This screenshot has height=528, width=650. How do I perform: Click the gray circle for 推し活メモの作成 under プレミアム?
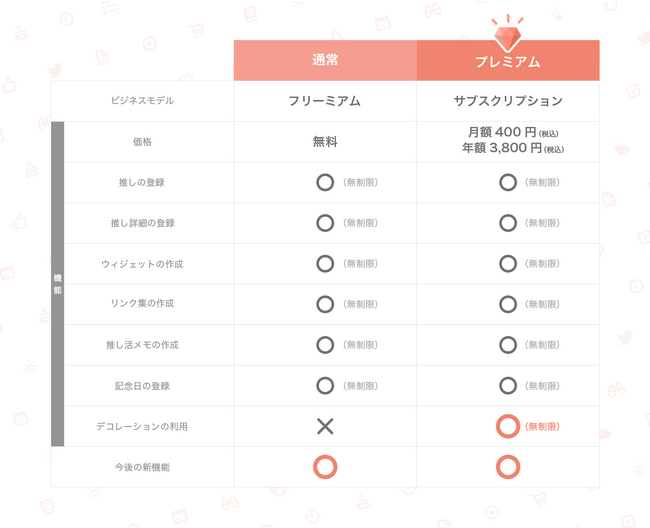[x=508, y=345]
